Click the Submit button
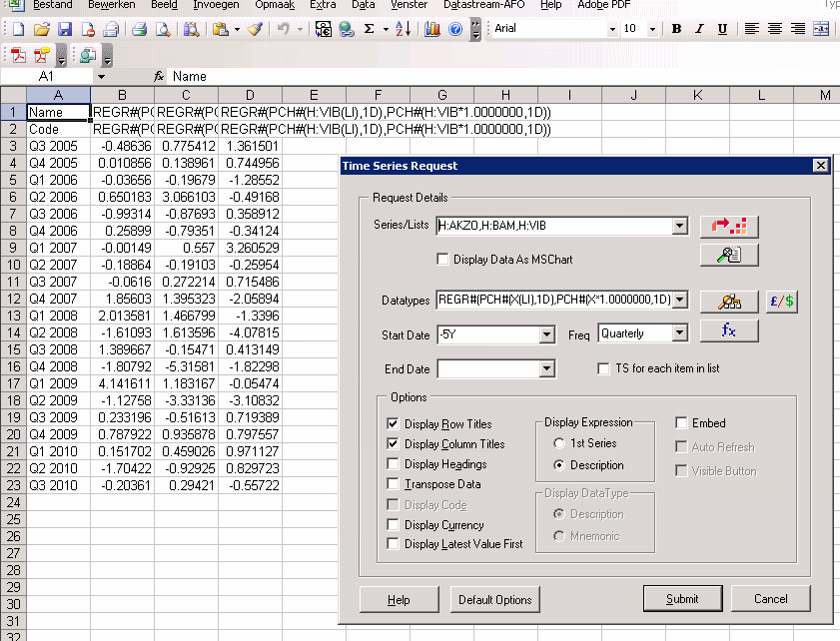This screenshot has height=641, width=840. 682,599
